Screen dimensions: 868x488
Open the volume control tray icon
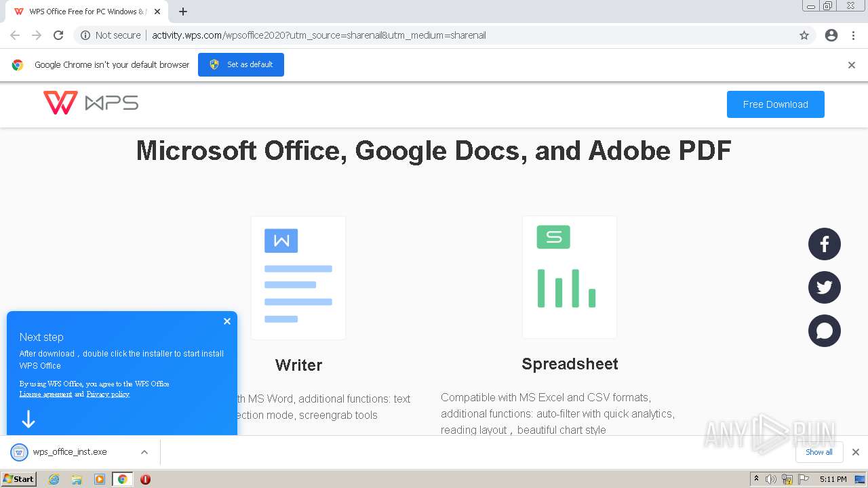(771, 479)
